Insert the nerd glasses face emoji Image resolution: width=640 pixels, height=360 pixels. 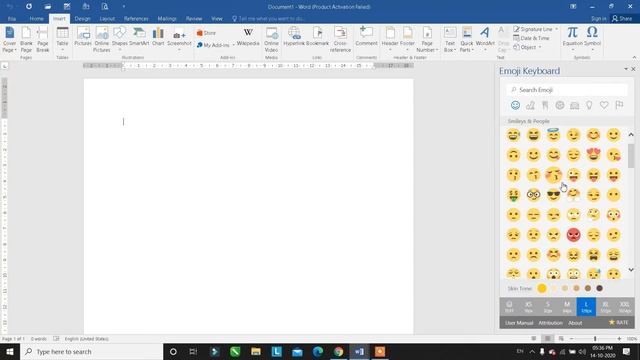click(x=533, y=195)
